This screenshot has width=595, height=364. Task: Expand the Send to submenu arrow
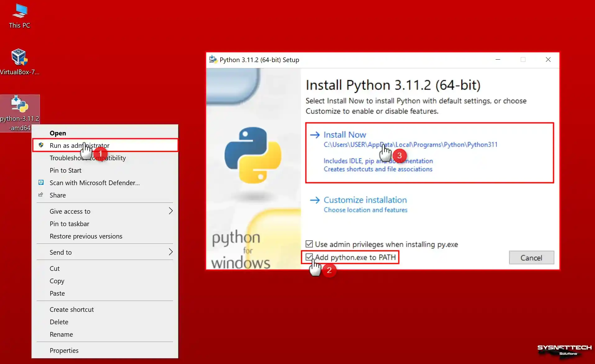(171, 252)
